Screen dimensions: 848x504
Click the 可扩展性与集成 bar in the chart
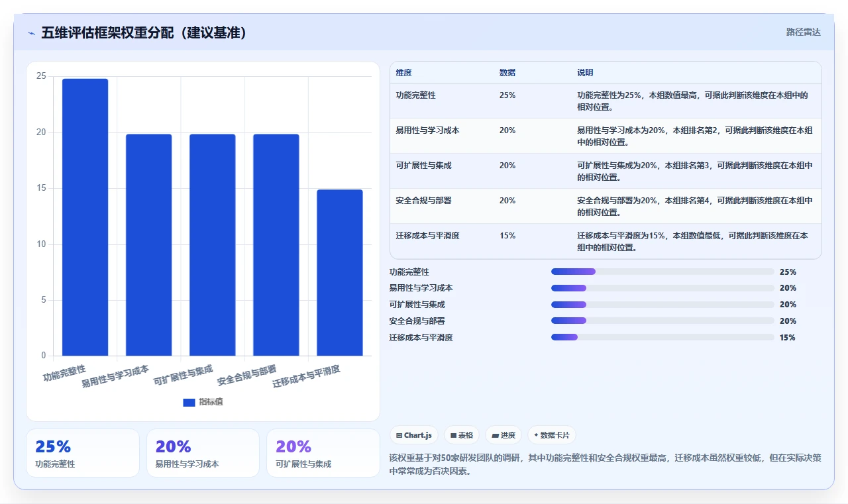click(213, 245)
